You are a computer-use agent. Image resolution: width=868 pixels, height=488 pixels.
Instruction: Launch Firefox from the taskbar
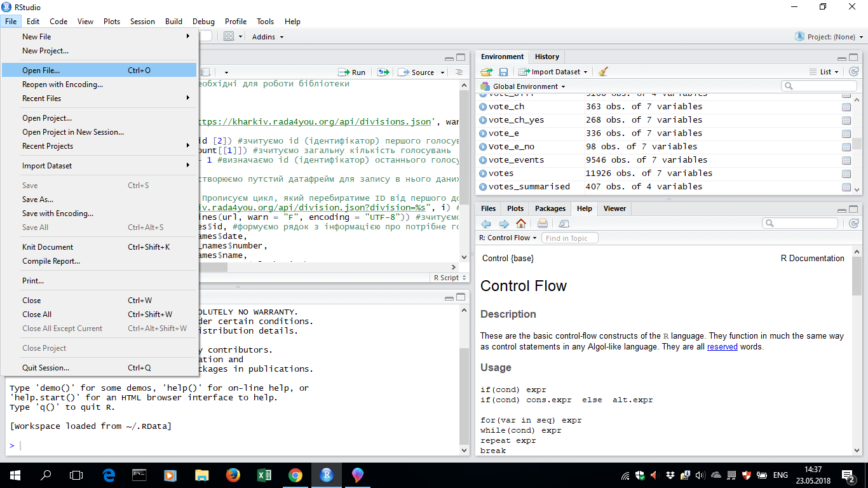tap(233, 475)
